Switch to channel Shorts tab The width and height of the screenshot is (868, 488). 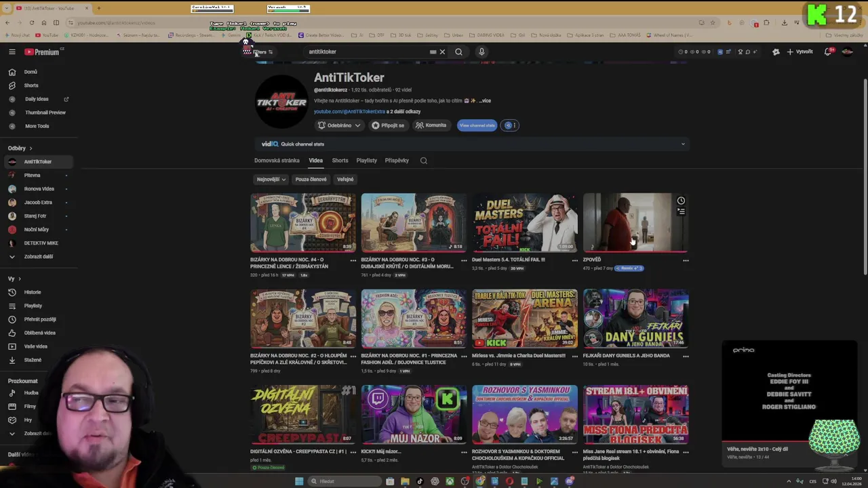340,161
